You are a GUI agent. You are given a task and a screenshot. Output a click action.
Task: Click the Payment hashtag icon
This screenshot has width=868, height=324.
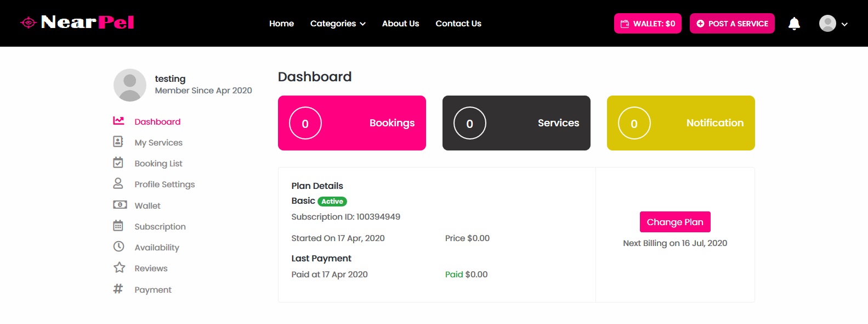118,289
